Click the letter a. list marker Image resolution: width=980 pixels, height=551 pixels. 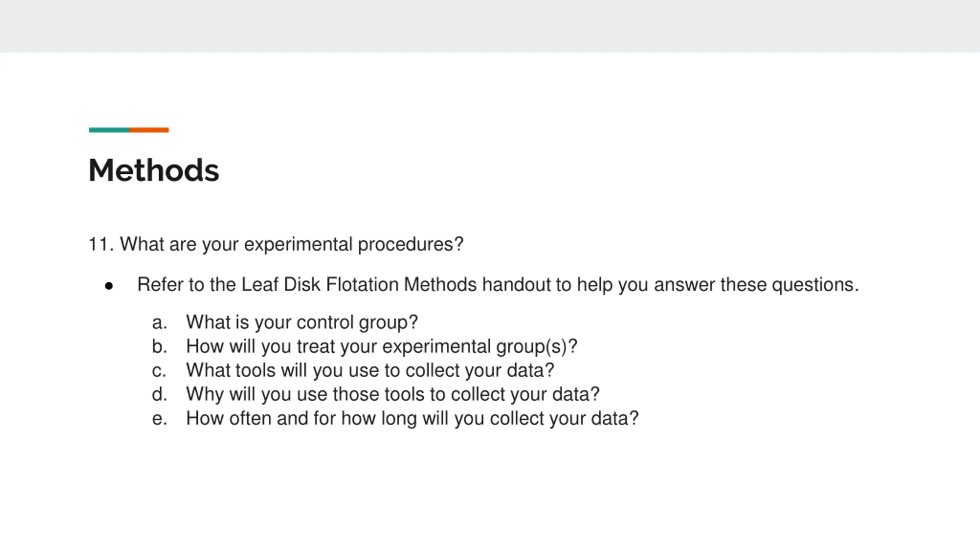[x=160, y=323]
